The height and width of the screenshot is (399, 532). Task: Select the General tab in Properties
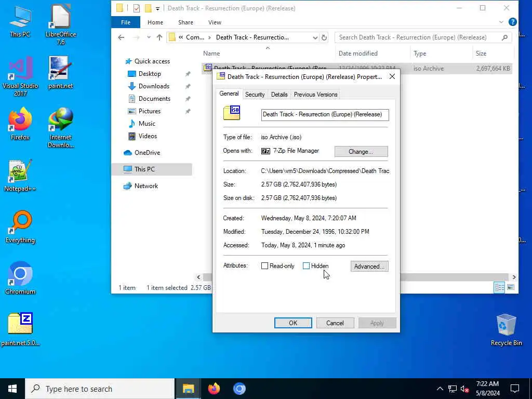click(229, 94)
